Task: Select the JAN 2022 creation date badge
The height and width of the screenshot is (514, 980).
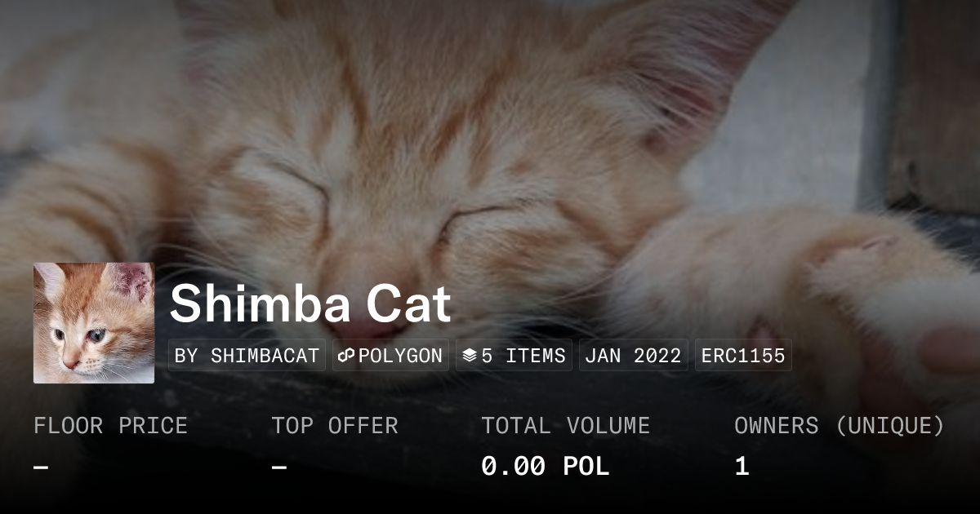Action: click(633, 356)
